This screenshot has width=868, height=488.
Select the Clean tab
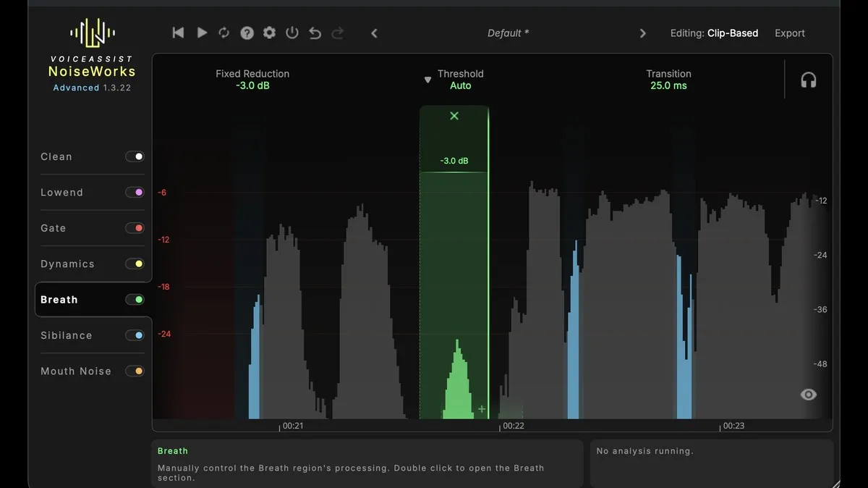pyautogui.click(x=56, y=156)
